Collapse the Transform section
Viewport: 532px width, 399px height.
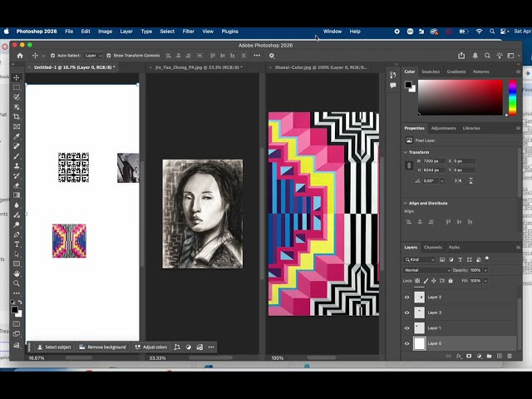405,152
